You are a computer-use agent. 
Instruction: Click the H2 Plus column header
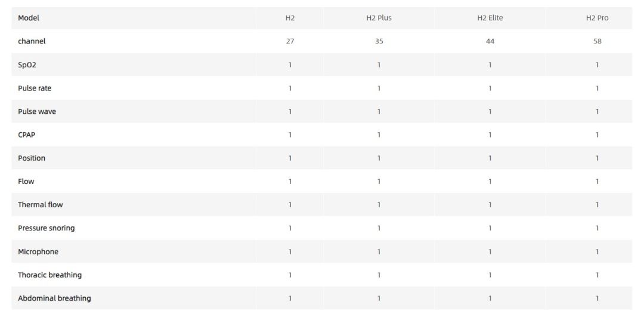click(379, 18)
